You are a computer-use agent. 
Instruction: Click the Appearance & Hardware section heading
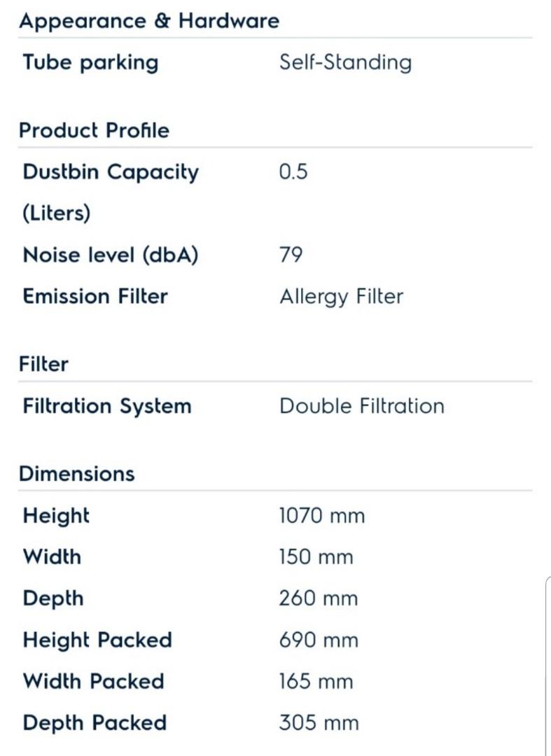[148, 21]
